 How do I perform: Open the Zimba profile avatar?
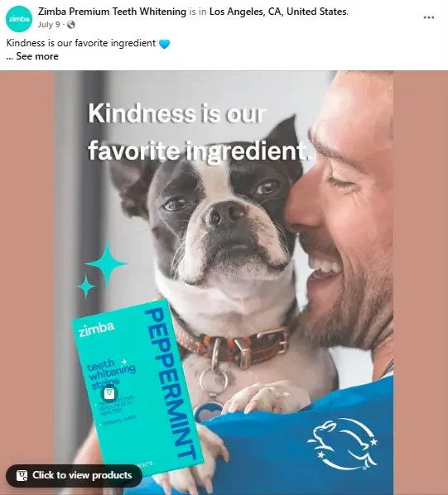19,19
